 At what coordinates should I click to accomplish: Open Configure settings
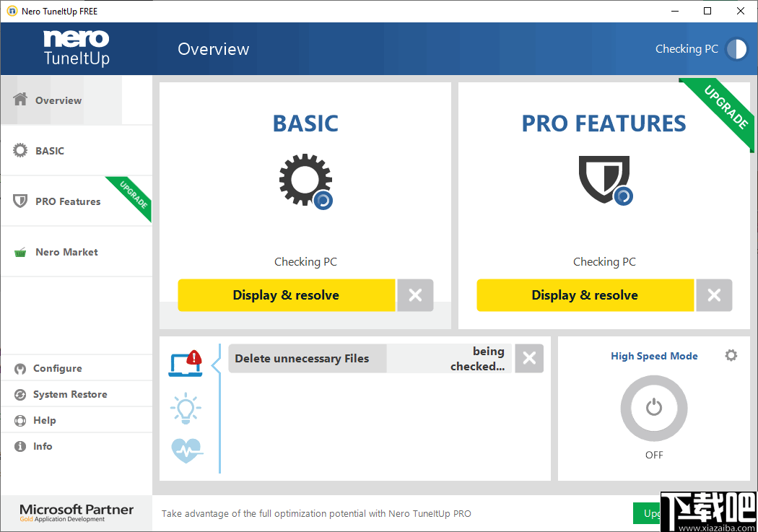point(77,368)
